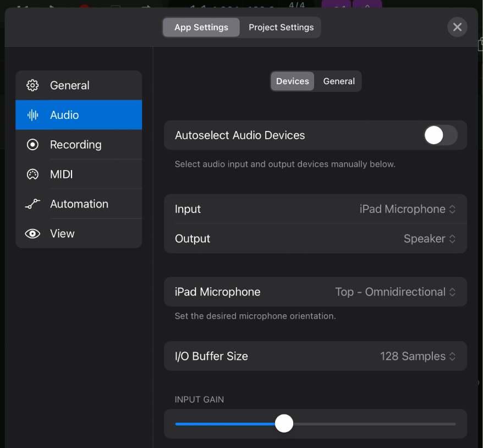Click the View eye icon in sidebar

pos(32,233)
